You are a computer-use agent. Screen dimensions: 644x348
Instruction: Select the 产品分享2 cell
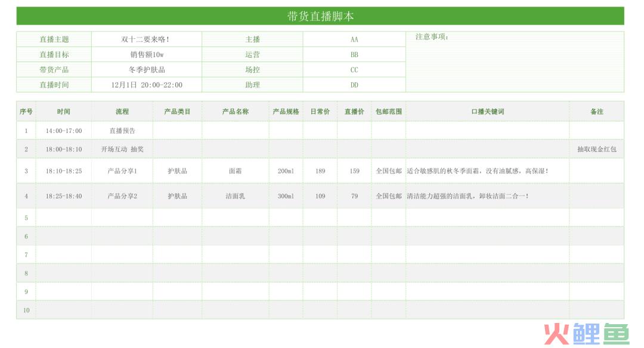122,195
